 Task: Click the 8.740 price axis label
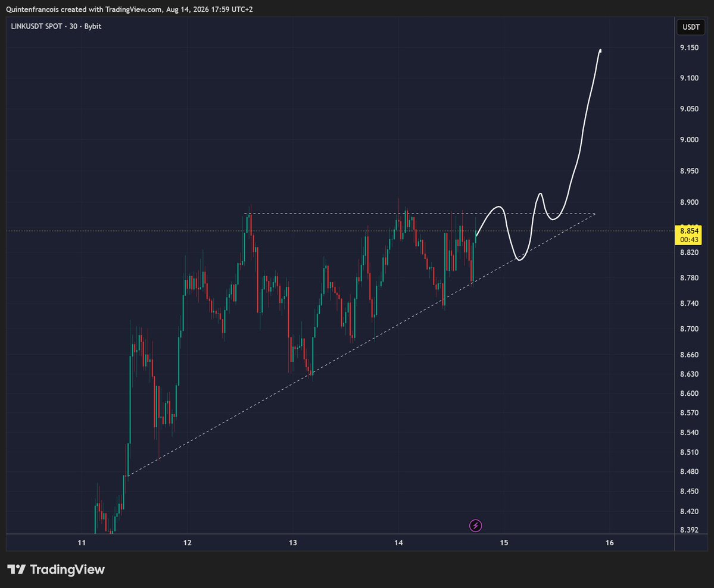(x=689, y=303)
